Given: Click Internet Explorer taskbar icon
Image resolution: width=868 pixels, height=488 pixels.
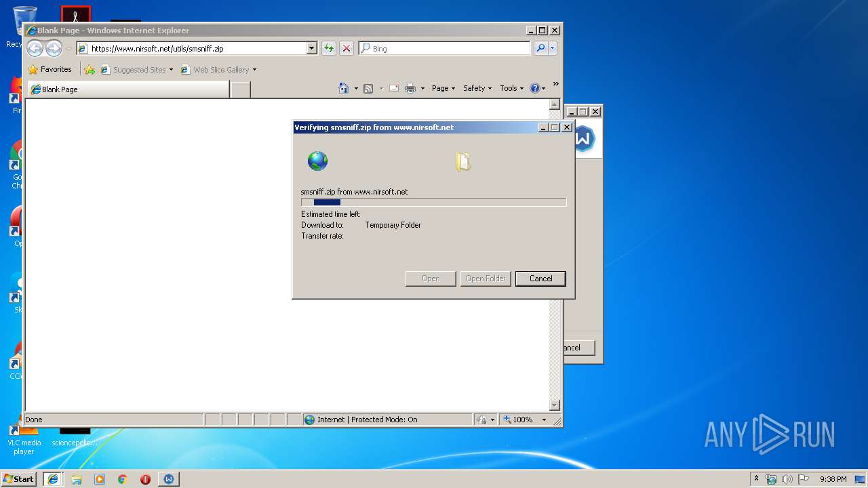Looking at the screenshot, I should click(x=53, y=479).
